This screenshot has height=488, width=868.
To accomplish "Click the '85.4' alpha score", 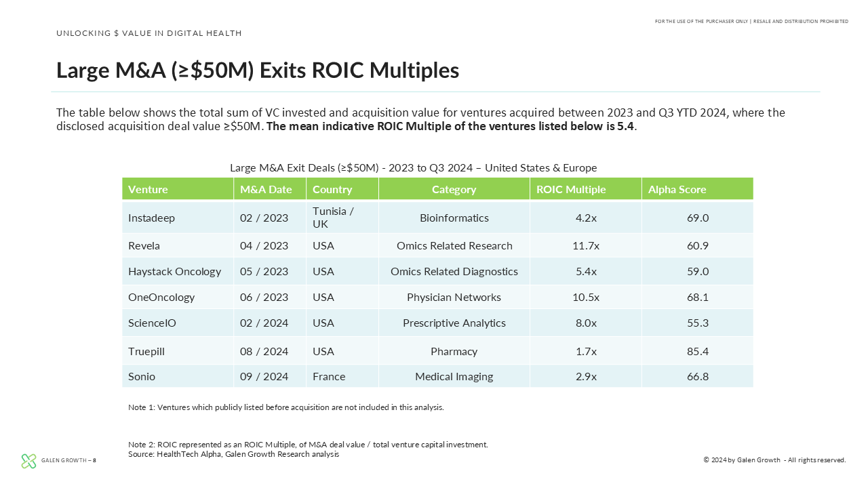I will point(698,351).
